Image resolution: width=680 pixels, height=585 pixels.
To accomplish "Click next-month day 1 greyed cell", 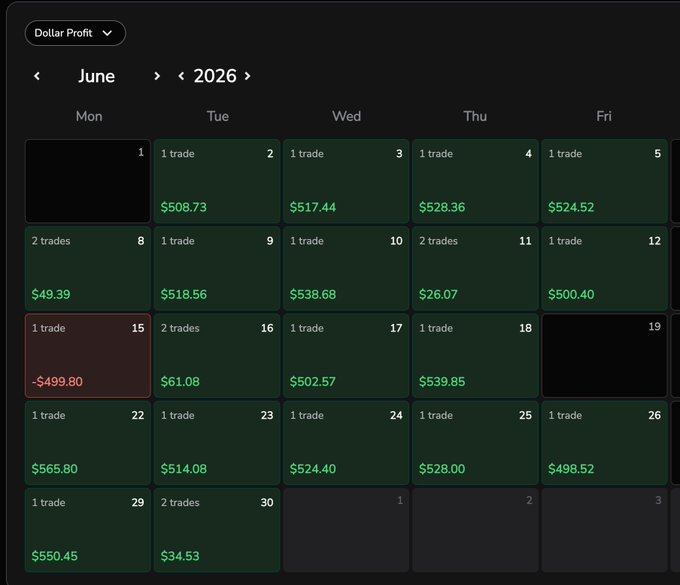I will tap(346, 530).
